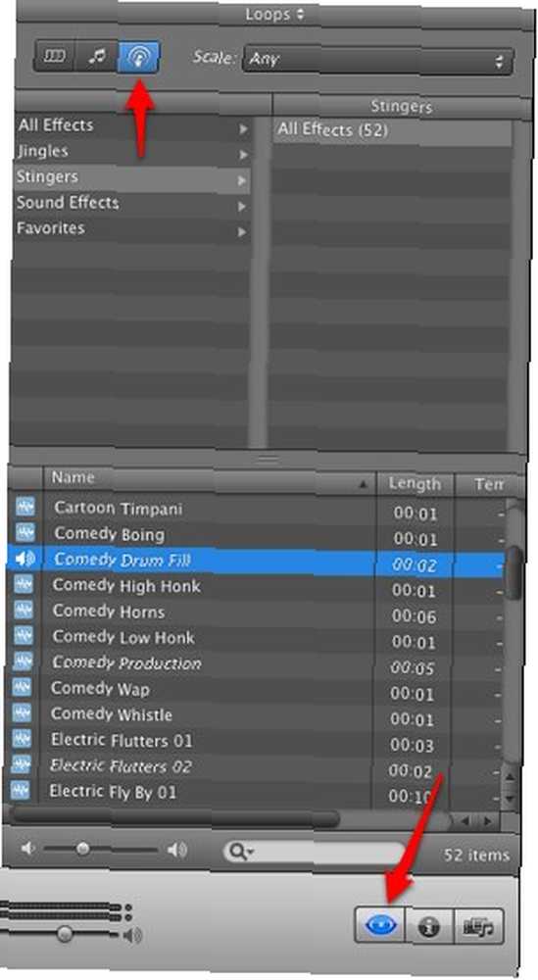Click the speaker icon beside Comedy Drum Fill
The height and width of the screenshot is (980, 538).
(x=25, y=559)
